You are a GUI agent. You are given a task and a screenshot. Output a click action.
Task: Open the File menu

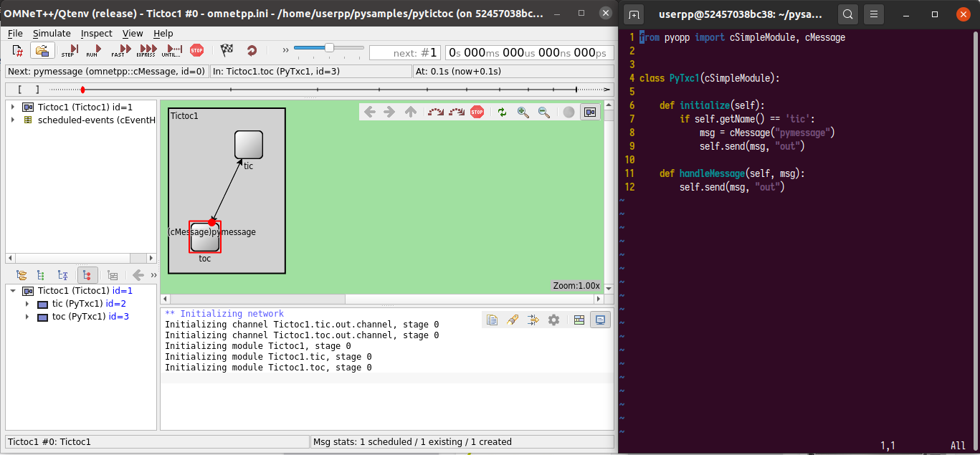[15, 33]
